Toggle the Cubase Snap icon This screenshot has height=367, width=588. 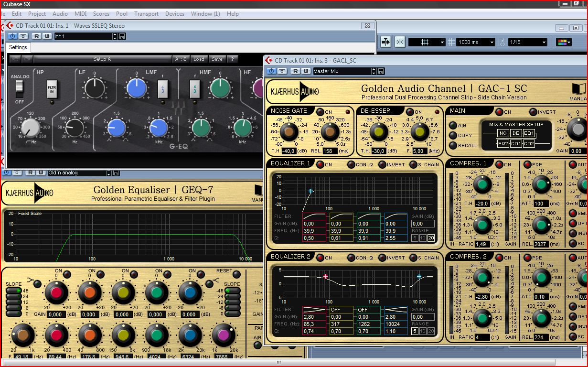pyautogui.click(x=385, y=42)
